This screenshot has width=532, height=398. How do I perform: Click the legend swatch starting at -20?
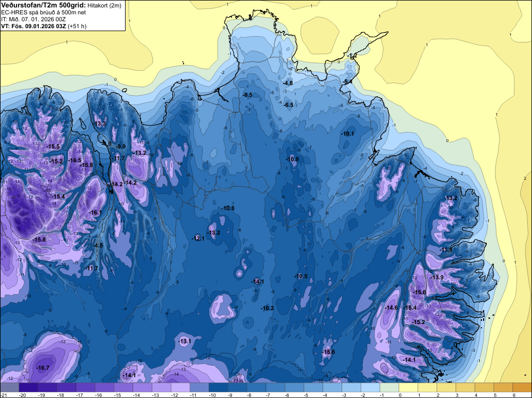(x=29, y=387)
